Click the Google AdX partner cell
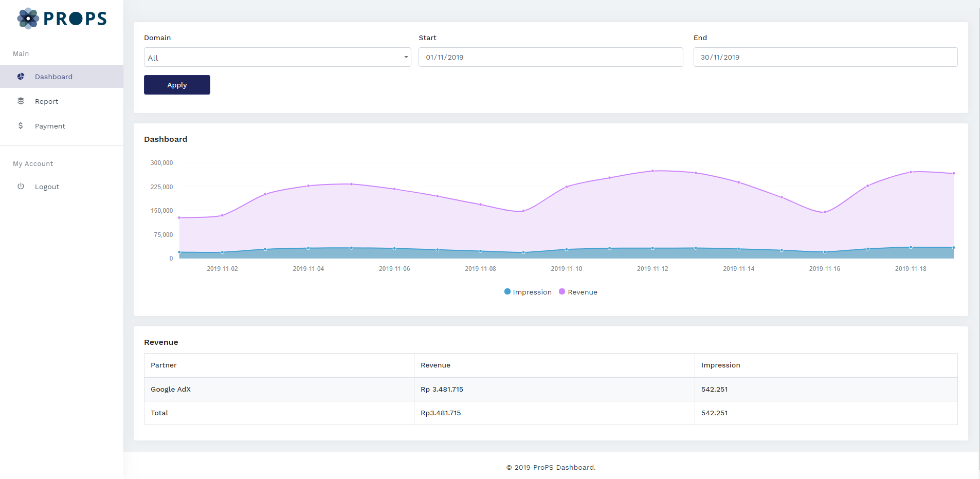This screenshot has width=980, height=479. 279,390
